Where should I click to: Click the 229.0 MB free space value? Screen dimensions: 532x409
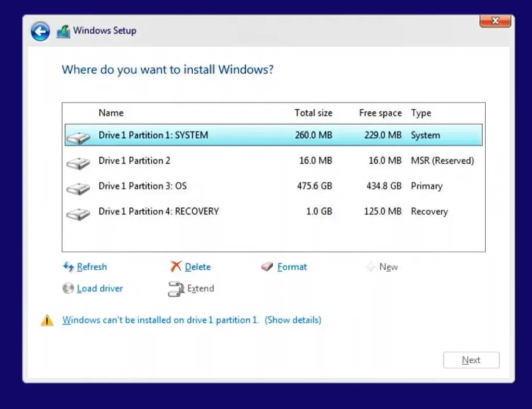pos(383,135)
